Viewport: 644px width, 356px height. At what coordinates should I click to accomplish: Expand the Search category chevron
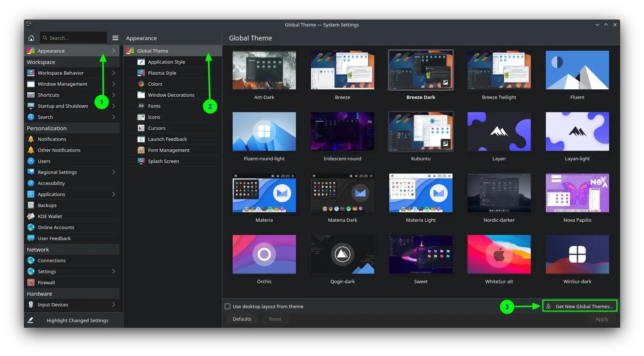click(x=114, y=117)
